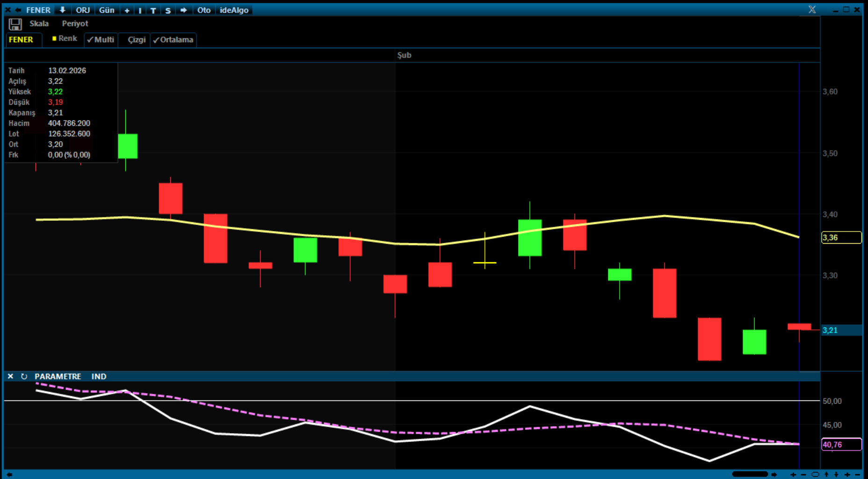Click the plus icon next to Gün
This screenshot has height=479, width=868.
pyautogui.click(x=127, y=10)
